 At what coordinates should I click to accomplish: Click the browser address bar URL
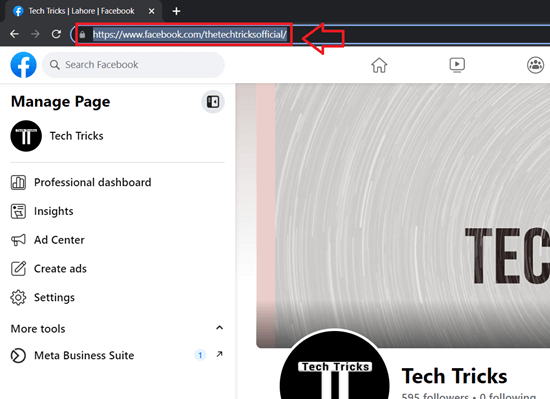click(x=190, y=34)
